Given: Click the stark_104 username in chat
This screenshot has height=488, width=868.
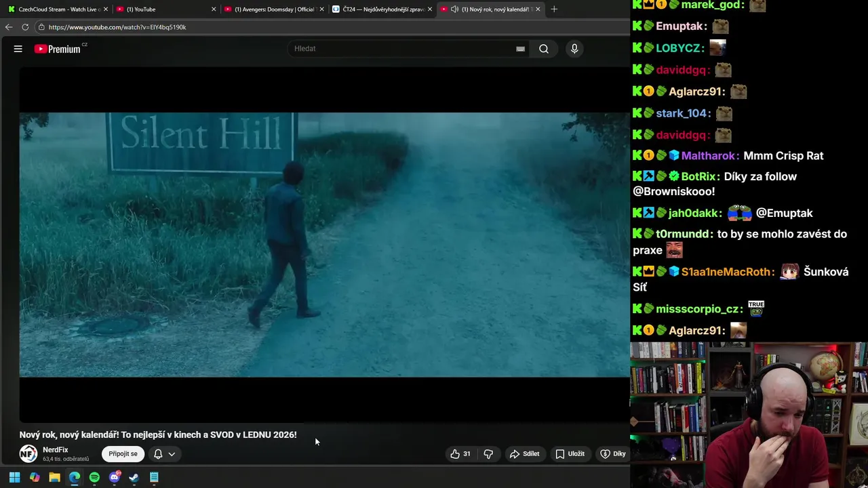Looking at the screenshot, I should 682,113.
